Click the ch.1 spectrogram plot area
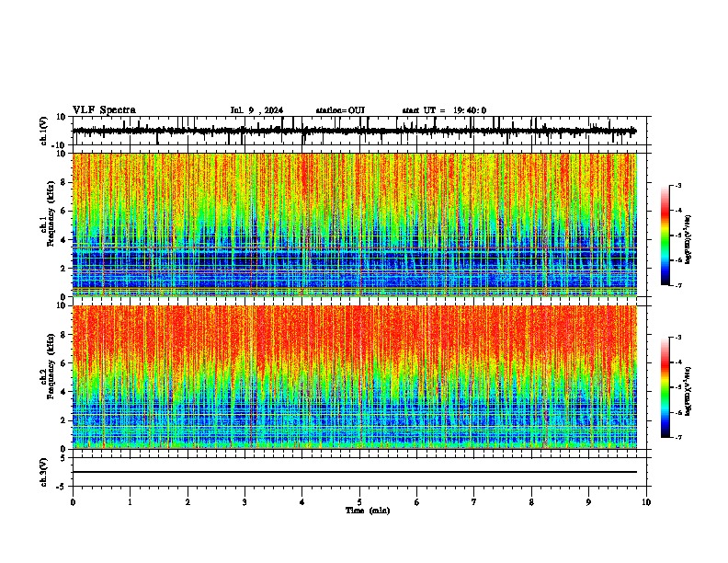Viewport: 728px width, 563px height. tap(355, 224)
